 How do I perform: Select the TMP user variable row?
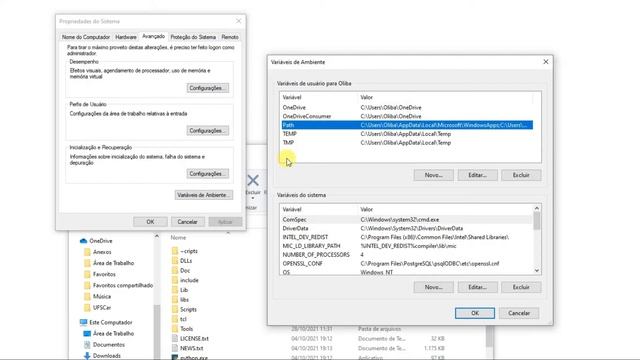[407, 143]
